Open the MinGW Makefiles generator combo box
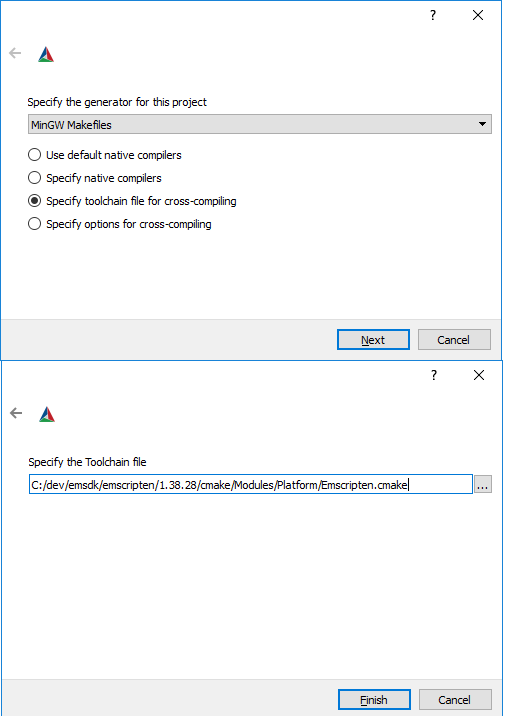512x716 pixels. (259, 124)
